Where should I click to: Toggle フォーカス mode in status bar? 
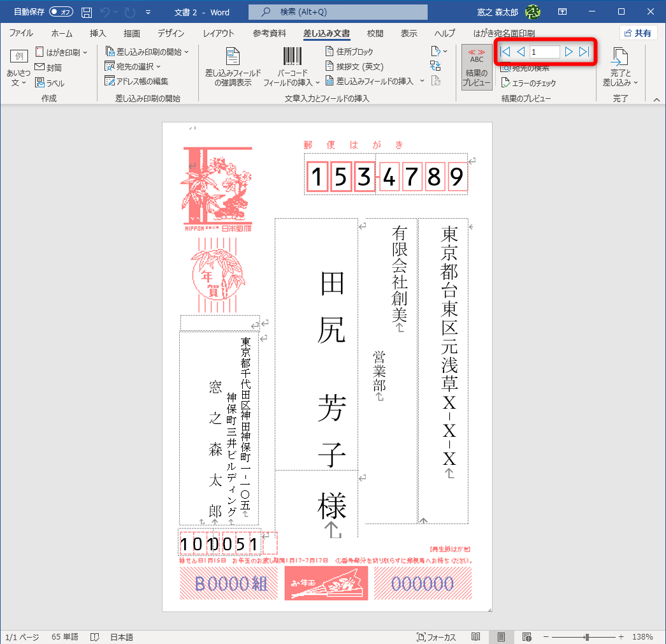436,636
